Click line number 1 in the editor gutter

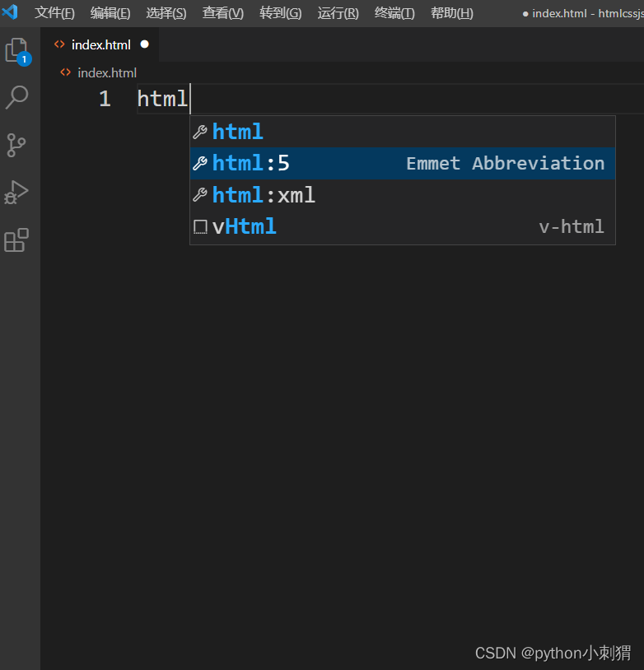pyautogui.click(x=105, y=98)
